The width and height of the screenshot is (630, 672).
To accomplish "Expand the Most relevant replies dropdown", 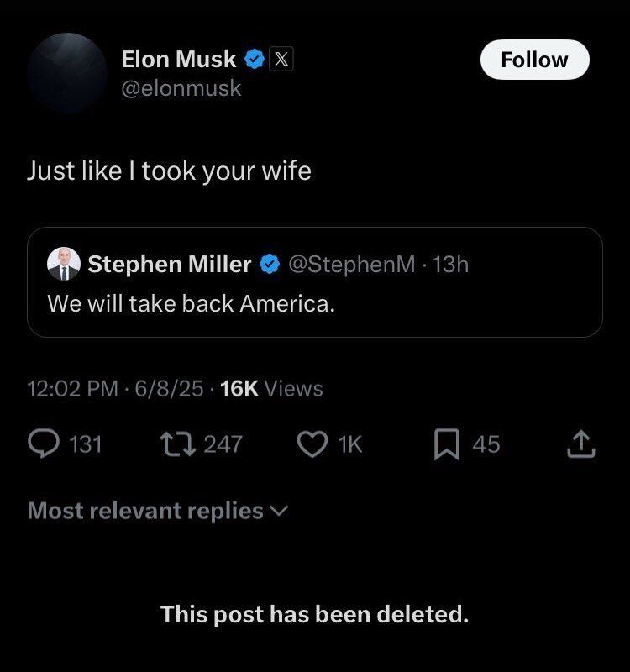I will pos(158,511).
